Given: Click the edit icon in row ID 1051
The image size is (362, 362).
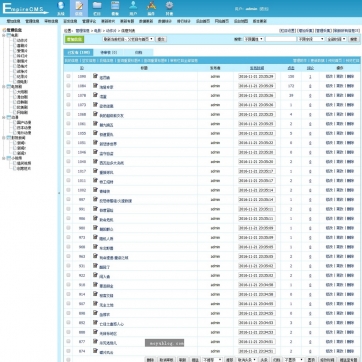Looking at the screenshot, I should coord(95,142).
